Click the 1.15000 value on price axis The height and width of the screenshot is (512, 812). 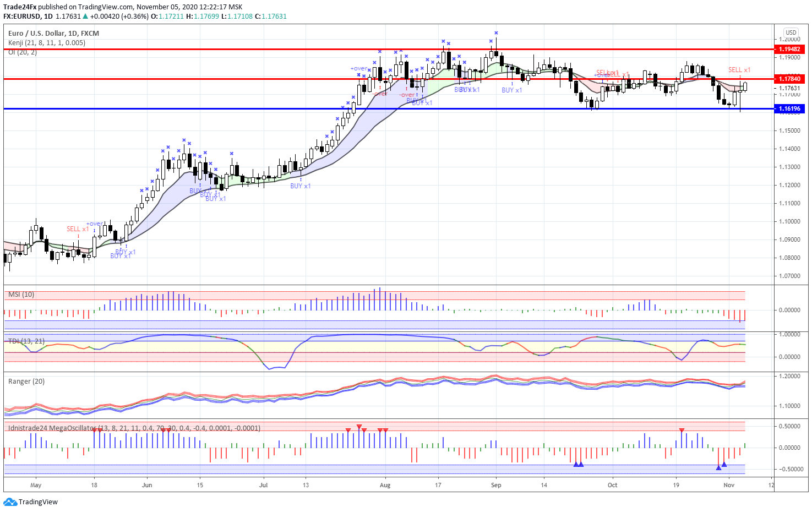point(789,130)
